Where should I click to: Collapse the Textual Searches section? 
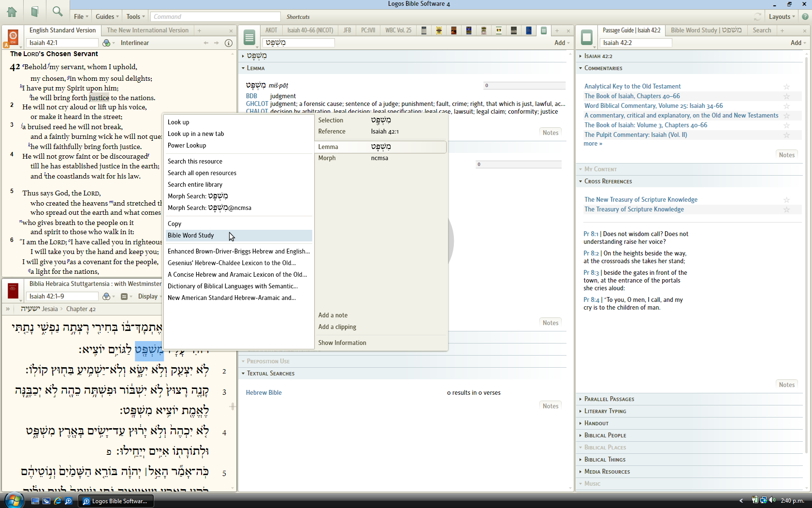tap(243, 374)
